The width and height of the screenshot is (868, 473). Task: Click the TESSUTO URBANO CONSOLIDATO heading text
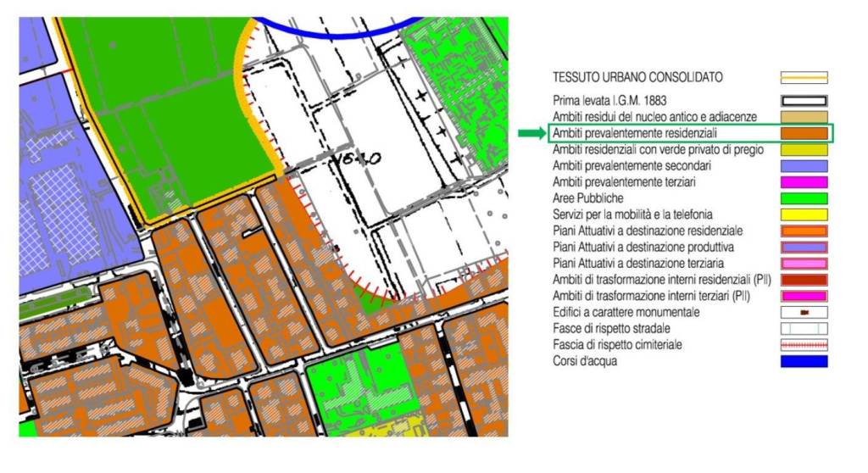[x=637, y=77]
